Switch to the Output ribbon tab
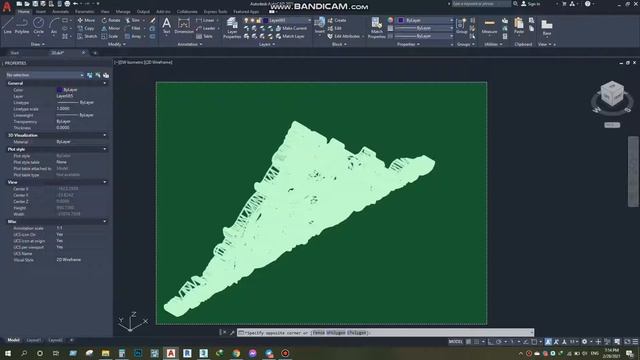This screenshot has height=360, width=640. pos(143,11)
